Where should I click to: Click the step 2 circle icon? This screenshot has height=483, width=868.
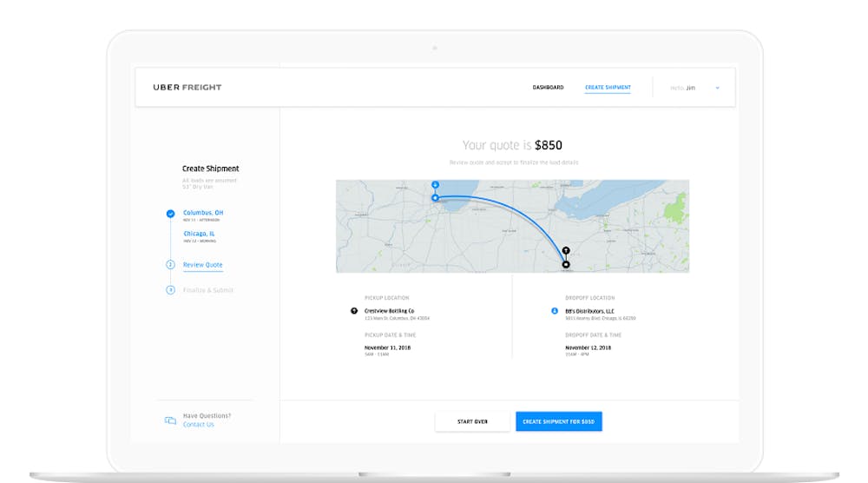[170, 265]
